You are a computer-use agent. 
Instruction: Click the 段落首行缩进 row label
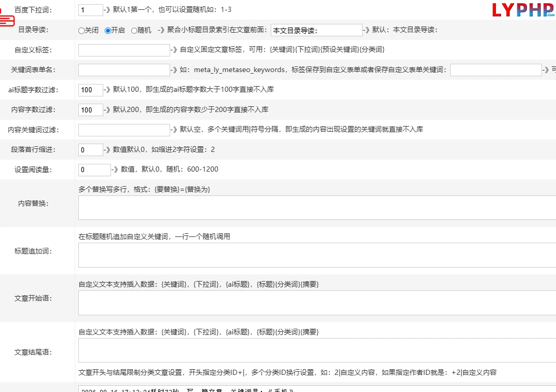tap(33, 149)
